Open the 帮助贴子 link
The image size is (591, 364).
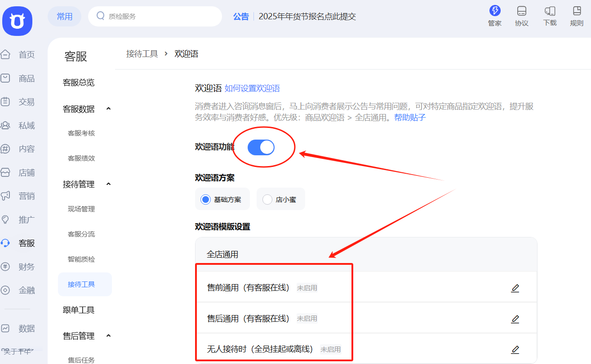tap(410, 118)
